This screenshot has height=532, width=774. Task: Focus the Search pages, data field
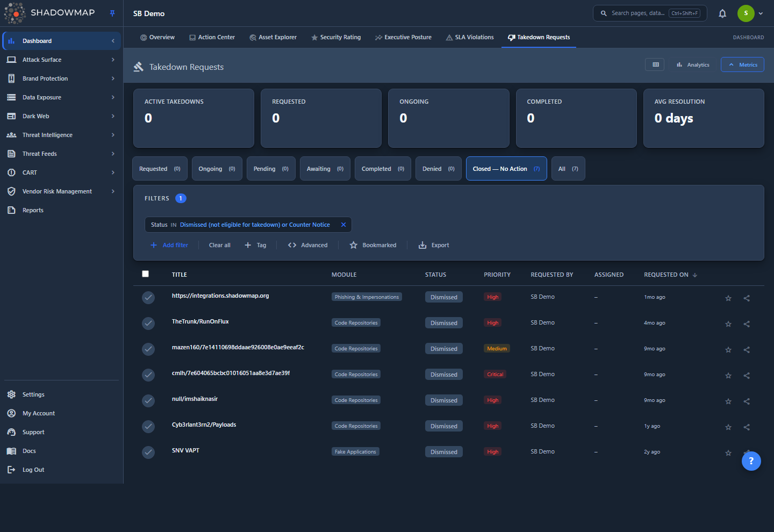tap(649, 13)
